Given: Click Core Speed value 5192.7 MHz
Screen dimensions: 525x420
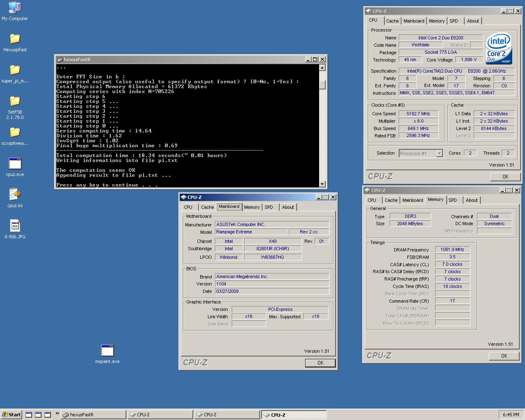Looking at the screenshot, I should [x=418, y=114].
